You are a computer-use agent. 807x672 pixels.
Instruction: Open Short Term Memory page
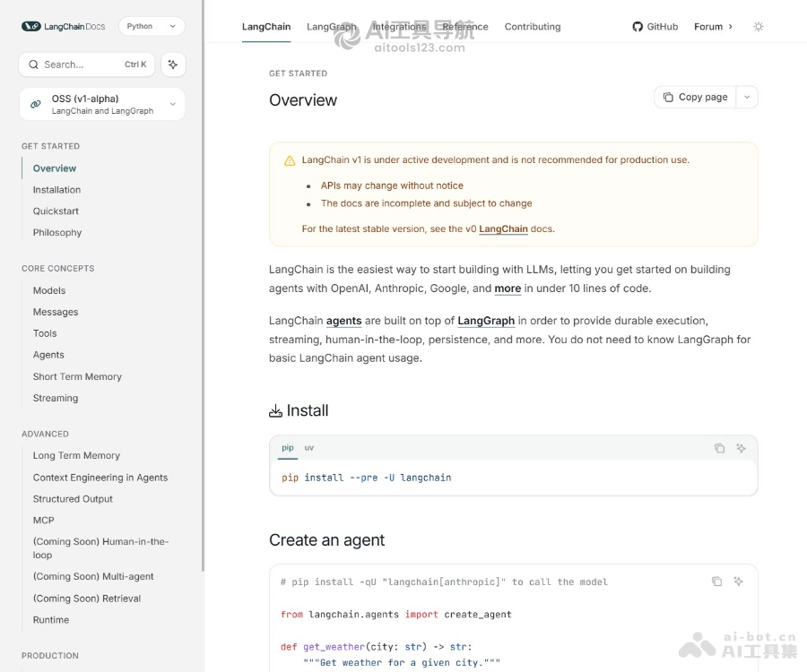coord(77,376)
